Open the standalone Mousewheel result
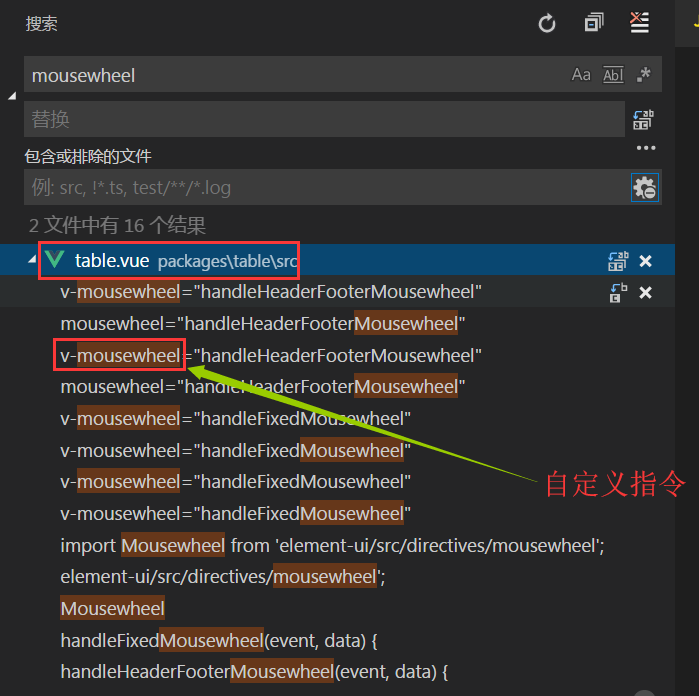 click(113, 609)
